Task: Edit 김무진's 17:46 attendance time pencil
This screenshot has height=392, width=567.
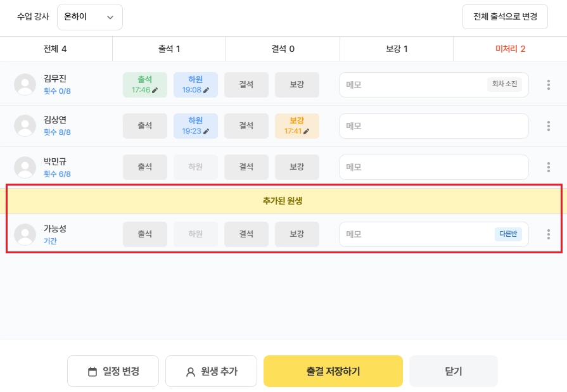Action: 155,91
